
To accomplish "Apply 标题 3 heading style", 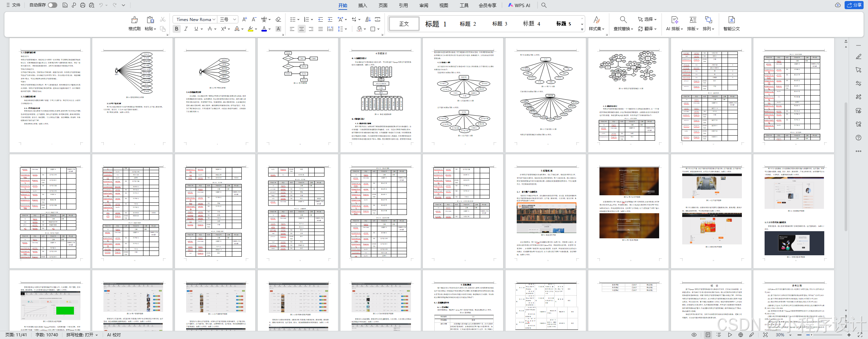I will (500, 24).
